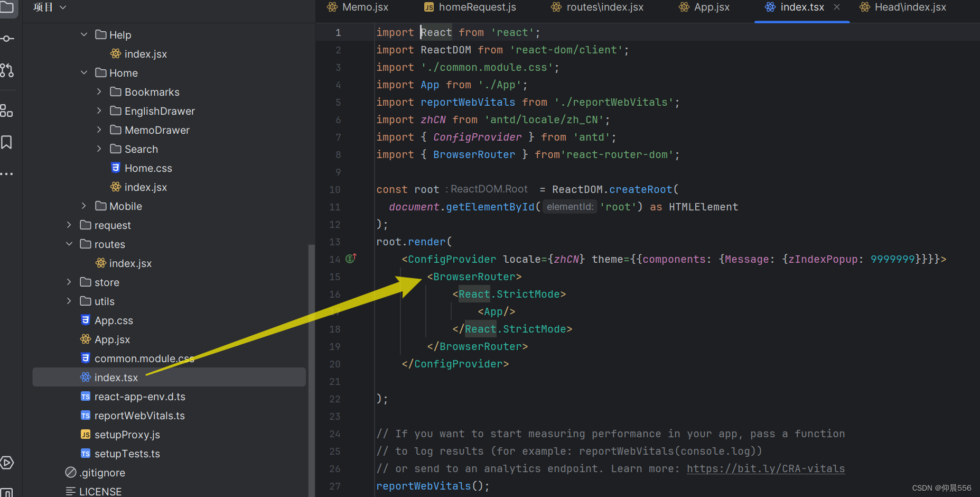
Task: Open the bit.ly/CRA-vitals link
Action: tap(766, 468)
